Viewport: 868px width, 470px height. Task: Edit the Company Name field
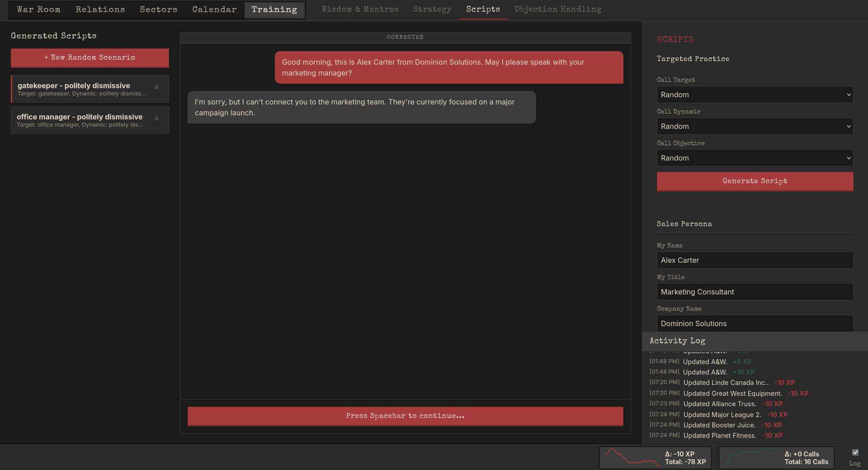click(x=755, y=323)
